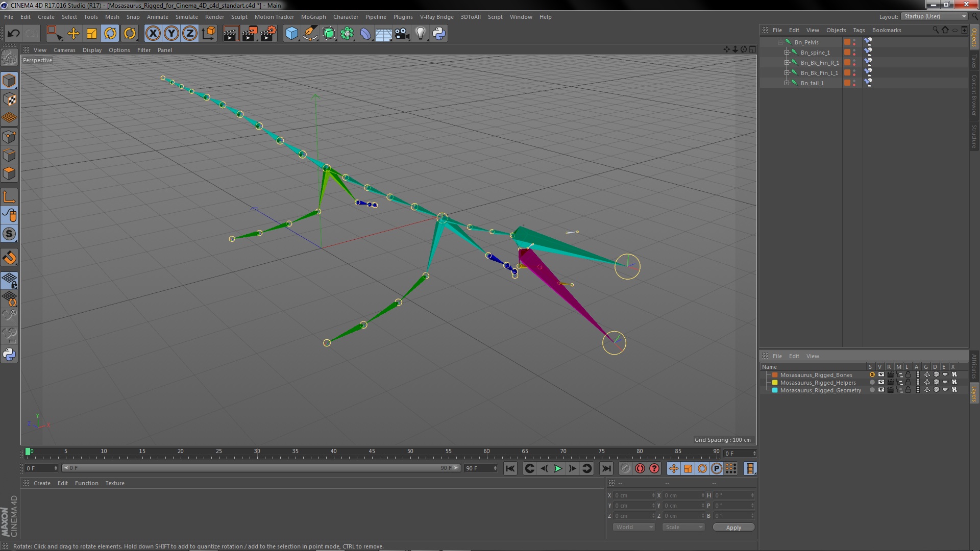This screenshot has height=551, width=980.
Task: Click orange layer swatch of Bn_Pelvis
Action: click(847, 42)
